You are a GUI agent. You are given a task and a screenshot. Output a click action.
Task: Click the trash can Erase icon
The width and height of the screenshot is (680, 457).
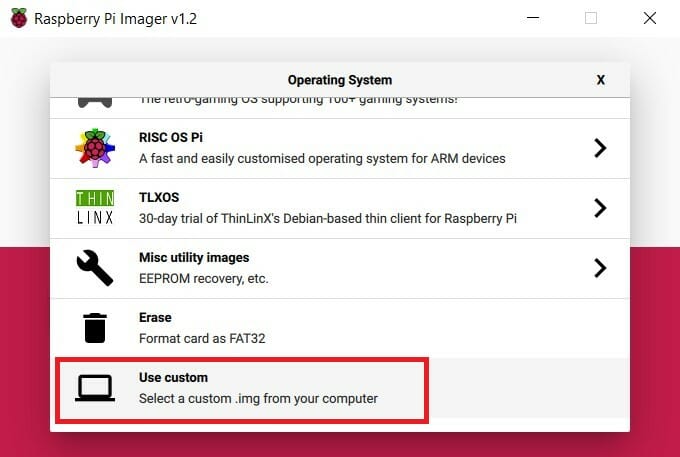95,328
